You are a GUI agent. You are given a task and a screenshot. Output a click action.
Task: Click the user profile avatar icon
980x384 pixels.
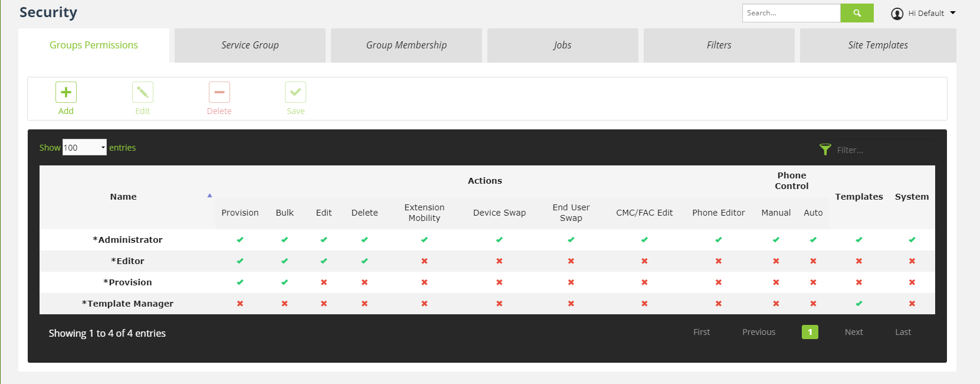(897, 14)
